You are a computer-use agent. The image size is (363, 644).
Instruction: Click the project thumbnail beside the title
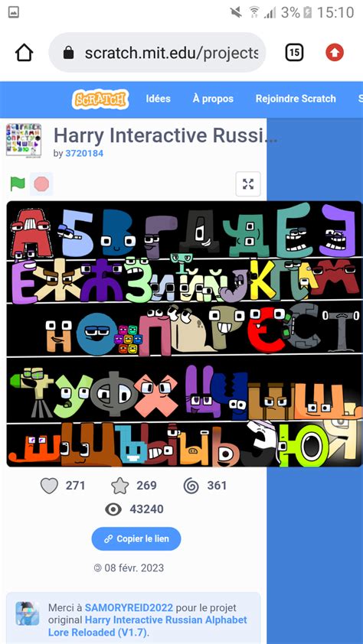point(24,140)
